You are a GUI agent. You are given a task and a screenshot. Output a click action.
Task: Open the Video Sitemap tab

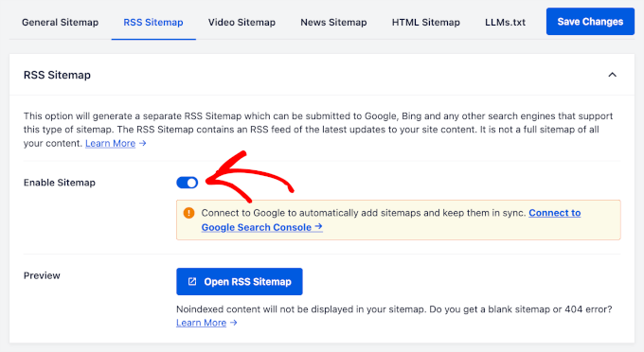coord(241,22)
